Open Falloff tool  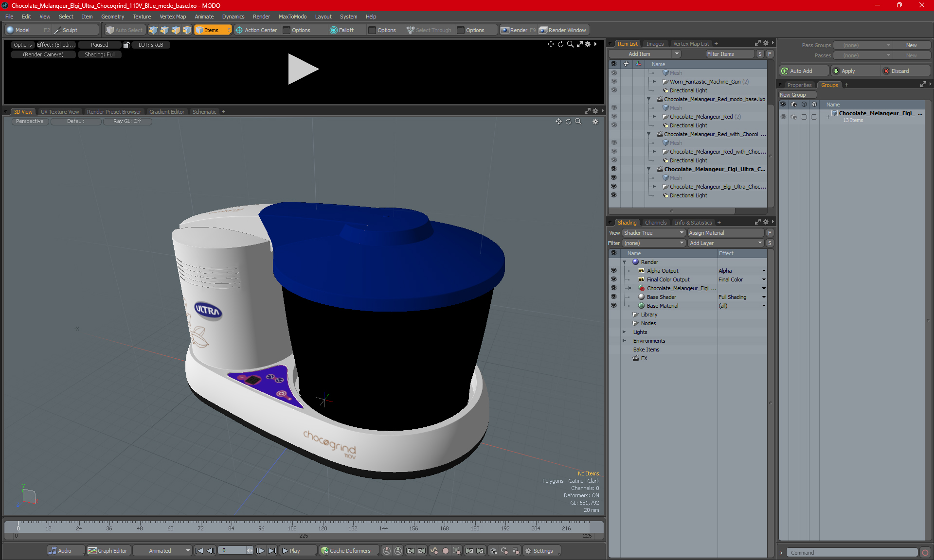[x=342, y=30]
